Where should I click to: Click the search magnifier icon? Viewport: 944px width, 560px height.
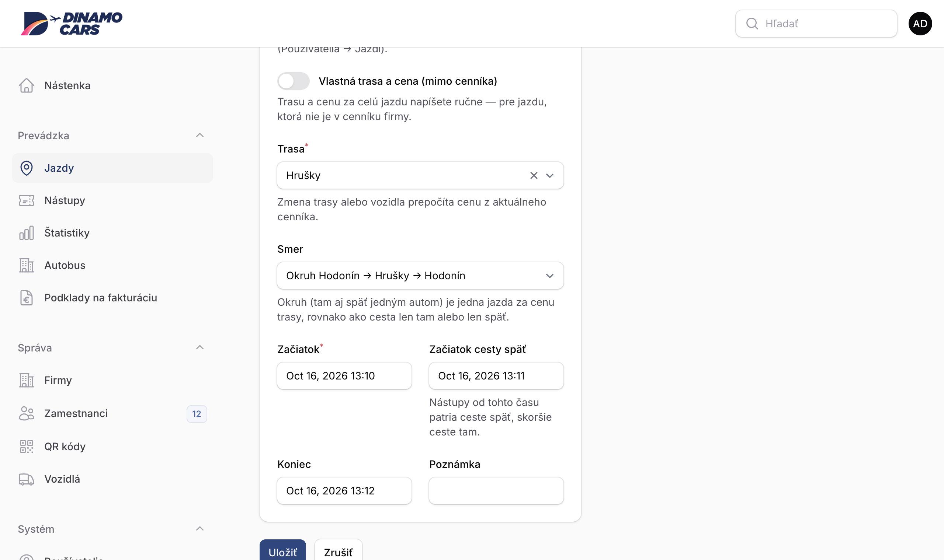(752, 24)
